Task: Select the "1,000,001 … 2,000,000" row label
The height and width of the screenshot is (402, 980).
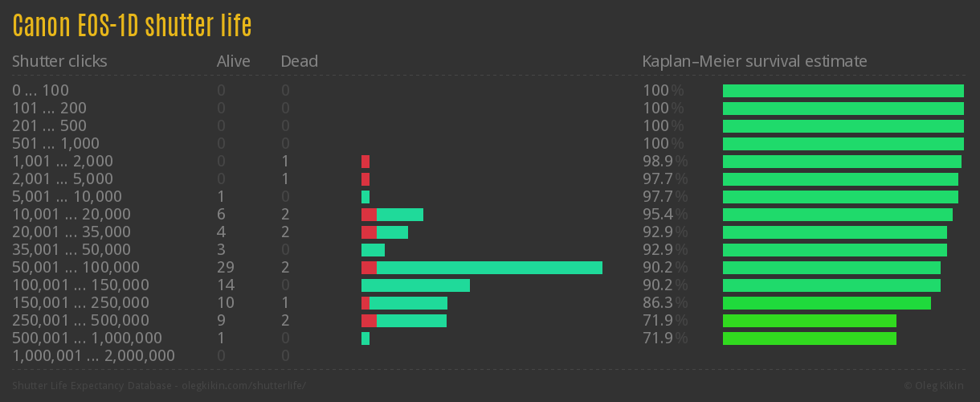Action: [x=93, y=356]
